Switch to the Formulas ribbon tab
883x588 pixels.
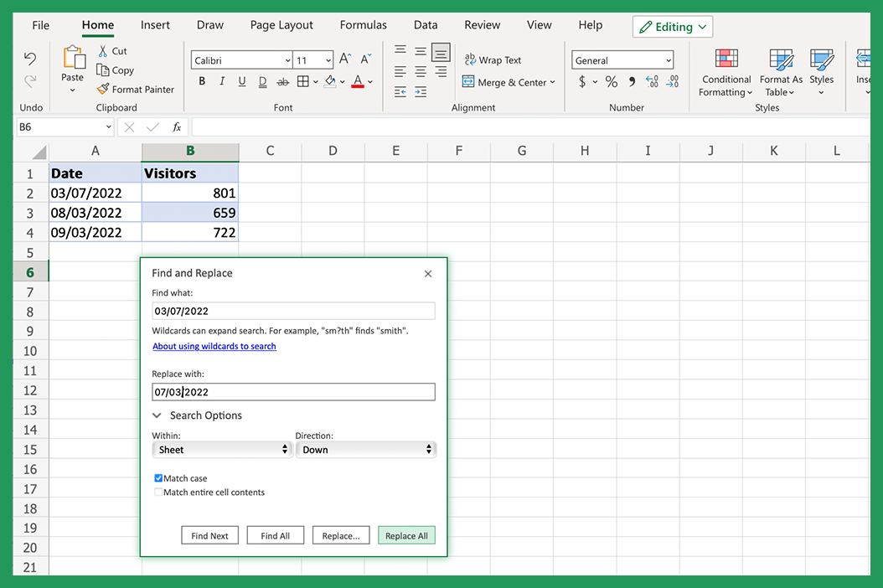[363, 25]
